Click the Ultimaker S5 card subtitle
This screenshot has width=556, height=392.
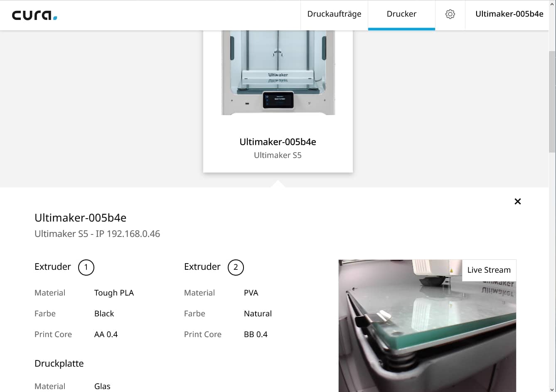(278, 155)
